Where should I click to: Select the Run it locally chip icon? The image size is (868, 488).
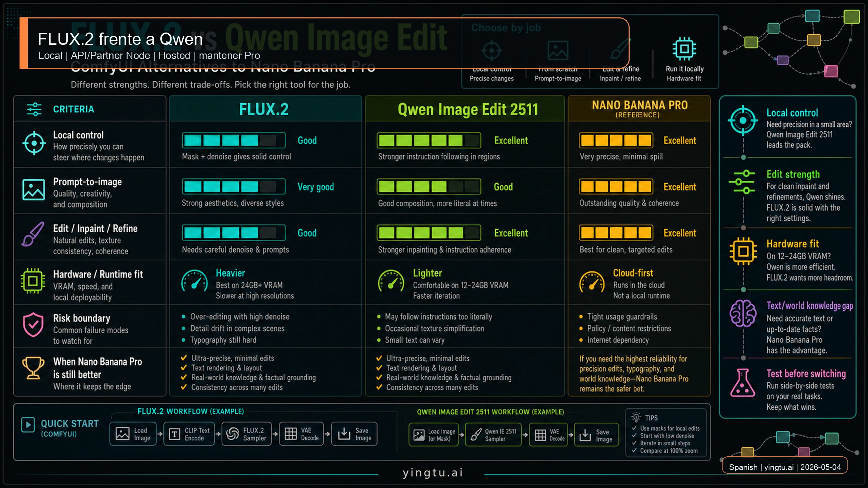coord(684,49)
